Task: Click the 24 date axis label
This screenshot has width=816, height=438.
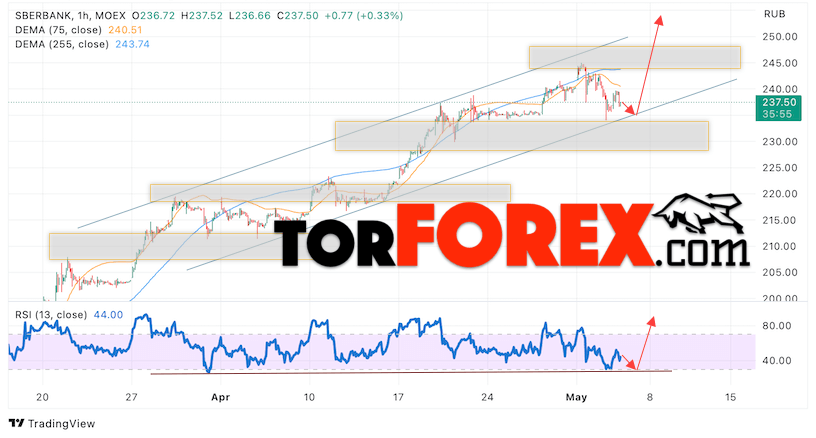Action: pos(487,397)
